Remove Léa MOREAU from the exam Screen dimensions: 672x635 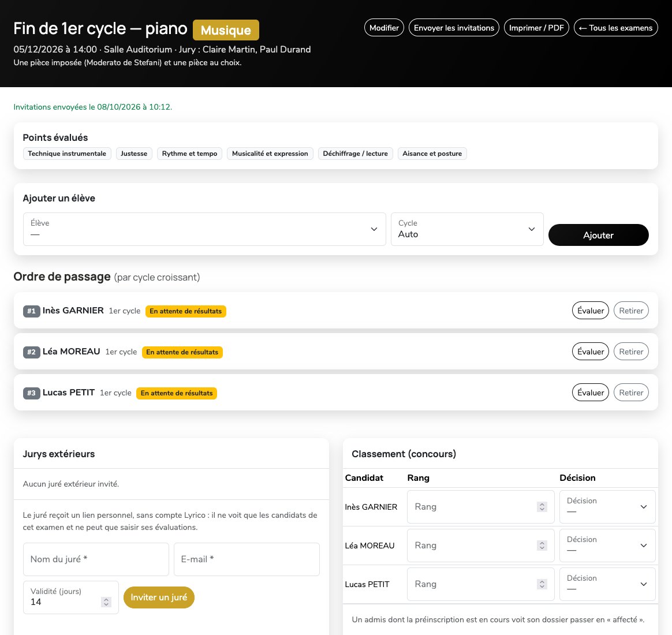pos(631,352)
